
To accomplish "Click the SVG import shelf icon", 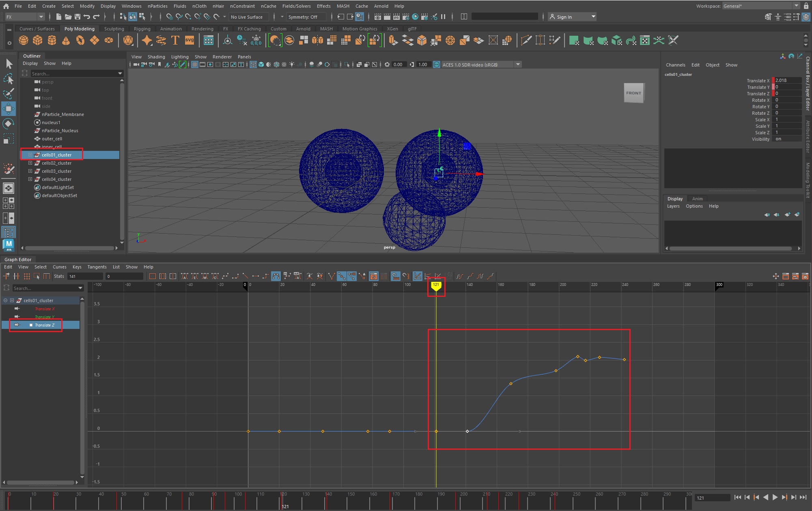I will (189, 40).
